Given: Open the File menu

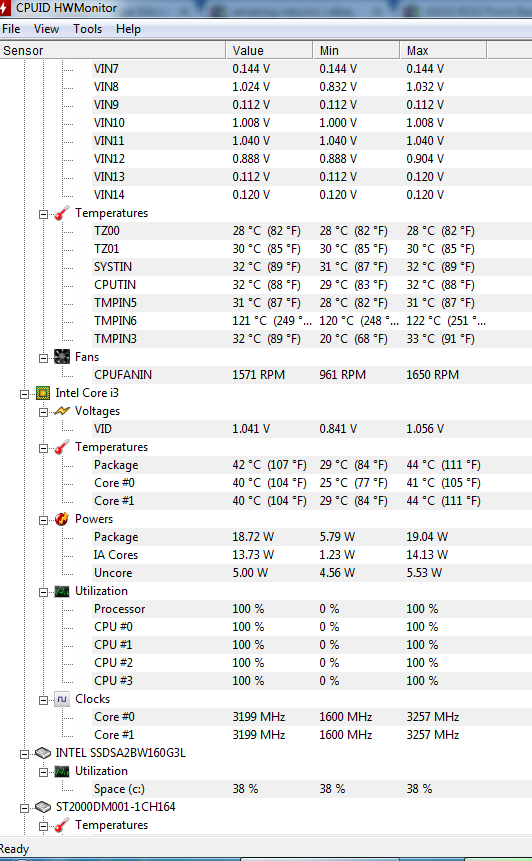Looking at the screenshot, I should [11, 29].
